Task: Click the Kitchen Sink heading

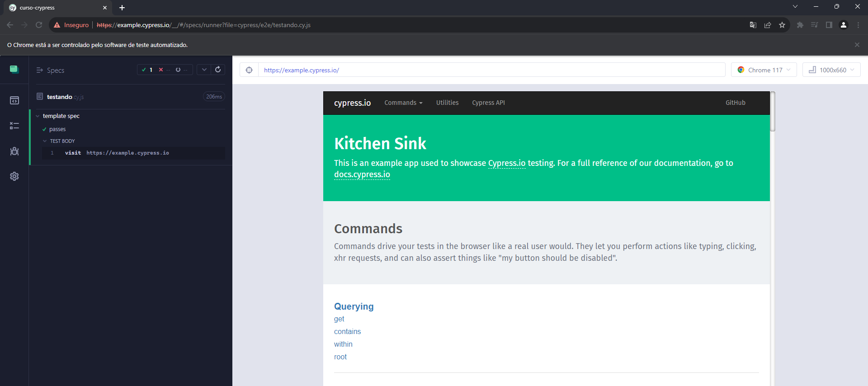Action: [380, 144]
